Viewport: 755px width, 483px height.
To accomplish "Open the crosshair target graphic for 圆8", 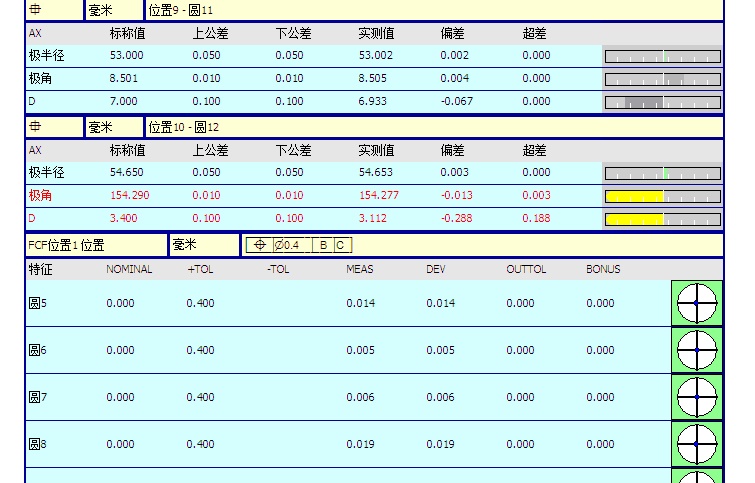I will tap(697, 444).
